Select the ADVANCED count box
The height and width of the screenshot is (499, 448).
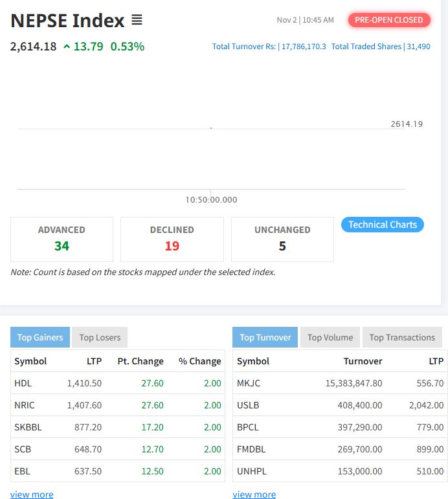coord(62,239)
